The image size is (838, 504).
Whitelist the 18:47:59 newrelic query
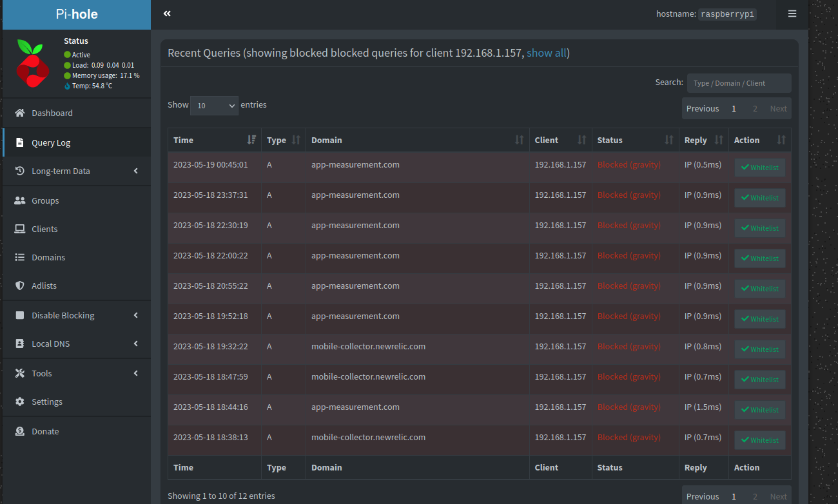pos(760,380)
